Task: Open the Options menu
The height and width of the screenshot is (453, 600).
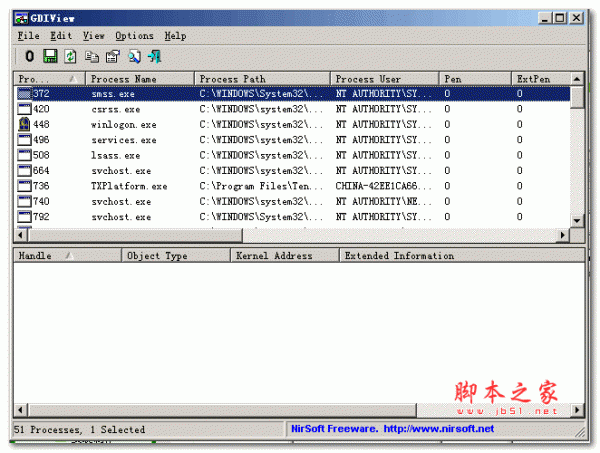Action: tap(134, 36)
